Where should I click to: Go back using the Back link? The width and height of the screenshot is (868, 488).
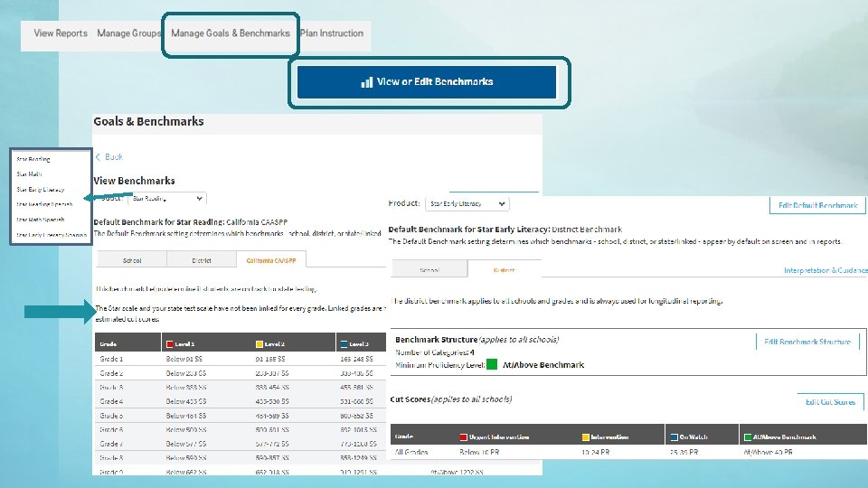114,157
